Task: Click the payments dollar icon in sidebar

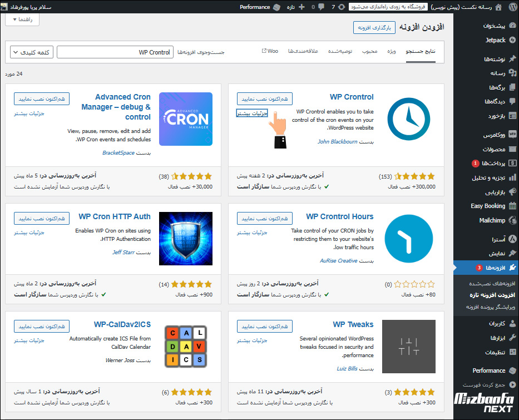Action: coord(512,163)
